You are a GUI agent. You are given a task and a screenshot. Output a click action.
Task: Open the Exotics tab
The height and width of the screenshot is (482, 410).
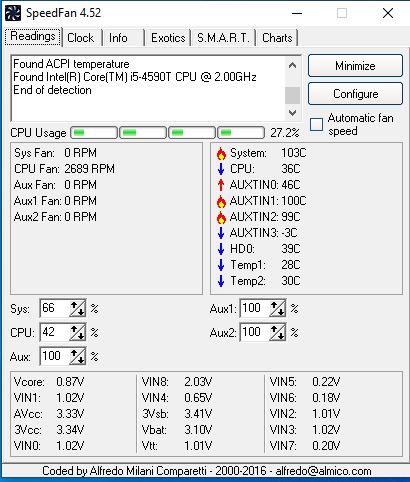pyautogui.click(x=168, y=38)
